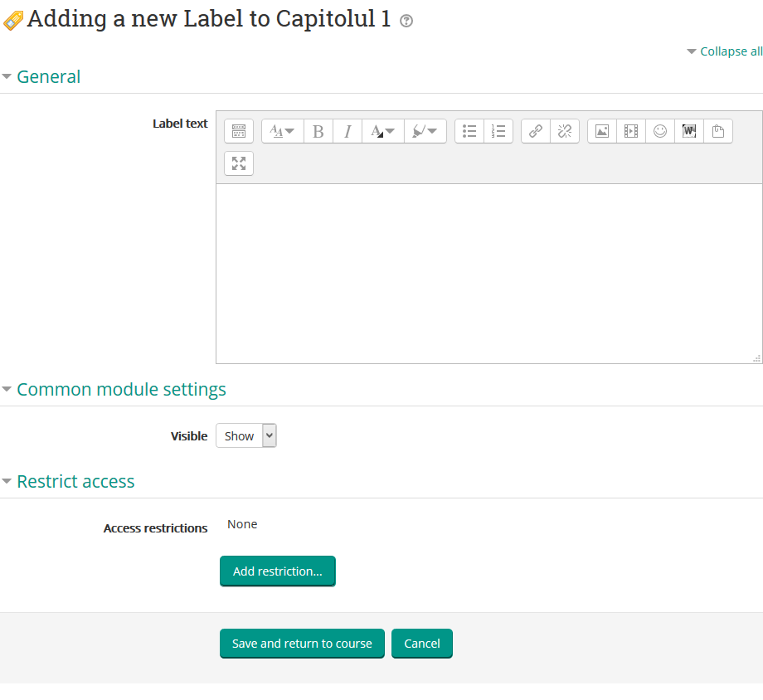763x700 pixels.
Task: Insert an image into the label text
Action: click(x=600, y=130)
